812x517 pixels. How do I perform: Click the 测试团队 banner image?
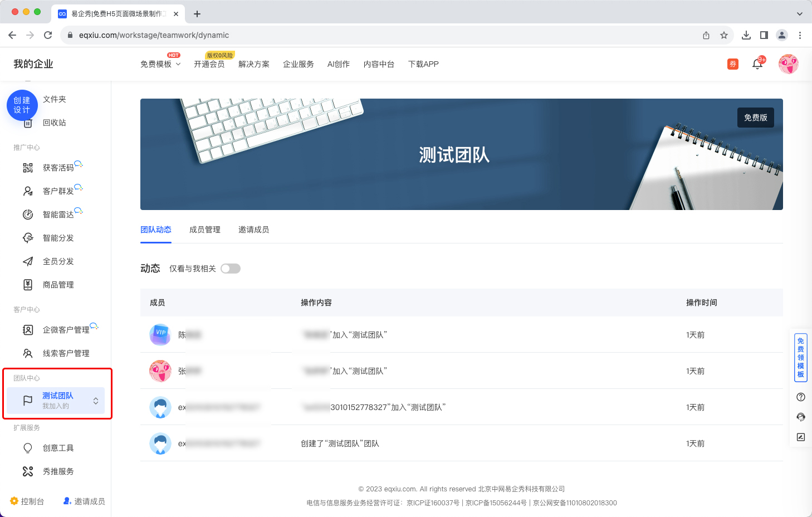click(x=462, y=154)
